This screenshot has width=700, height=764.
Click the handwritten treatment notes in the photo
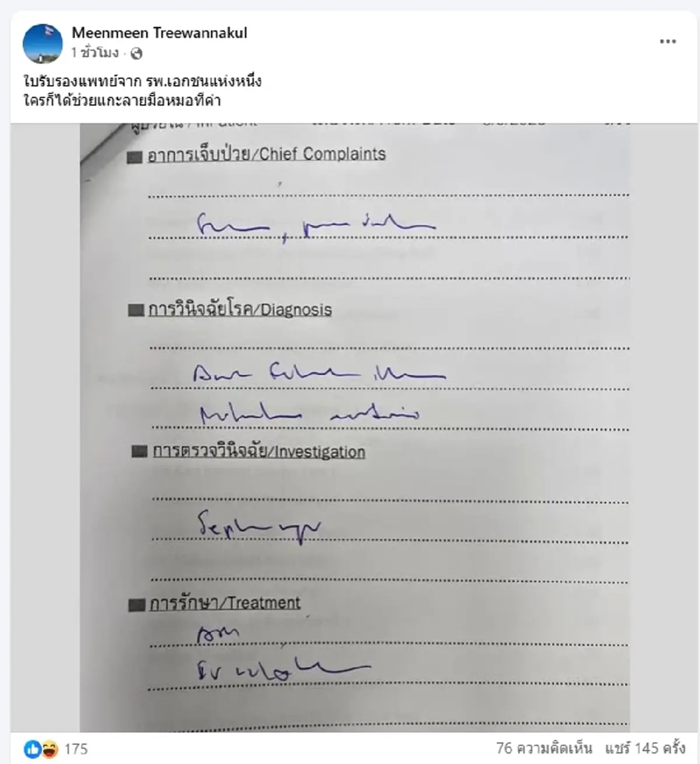pyautogui.click(x=283, y=654)
